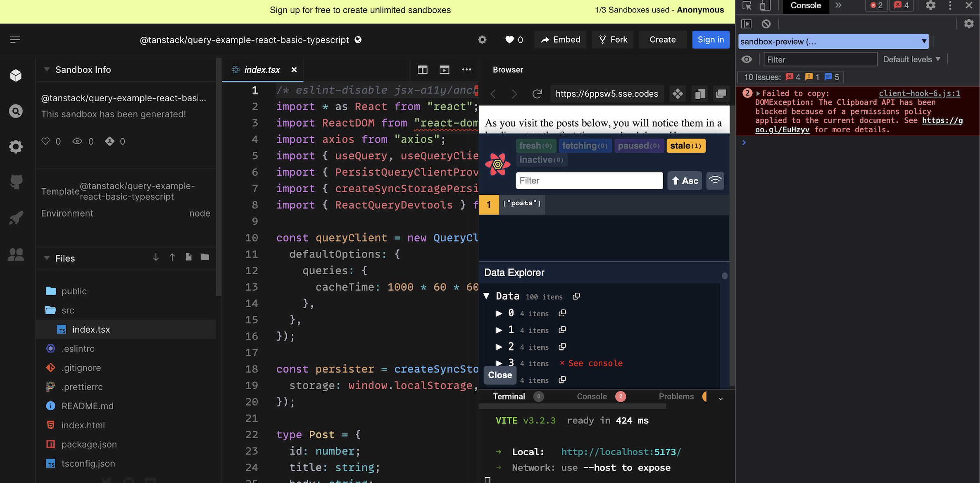Click the React Query devtools logo

497,164
